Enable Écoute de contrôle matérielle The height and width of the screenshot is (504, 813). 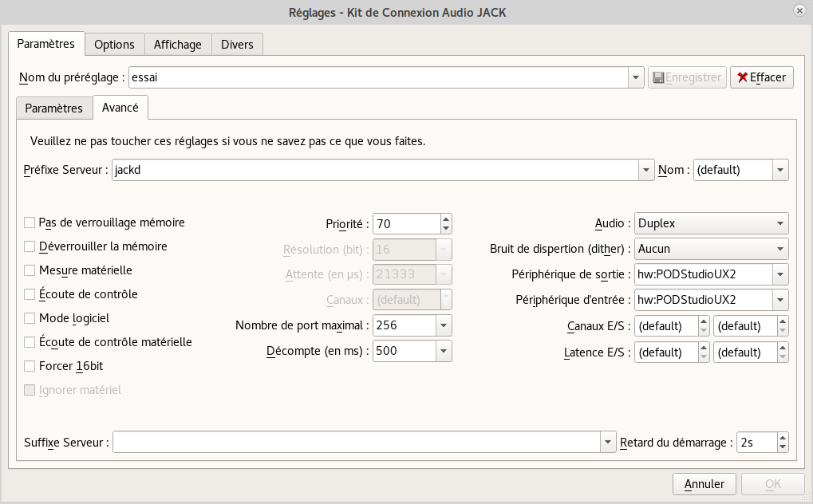tap(30, 342)
